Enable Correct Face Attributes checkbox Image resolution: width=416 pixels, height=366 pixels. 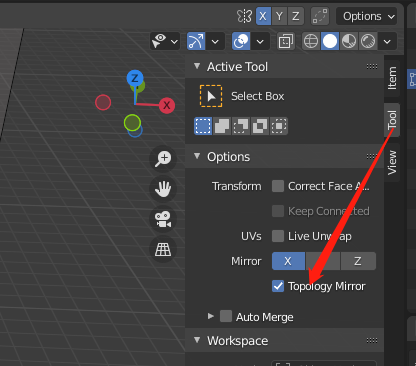click(278, 186)
